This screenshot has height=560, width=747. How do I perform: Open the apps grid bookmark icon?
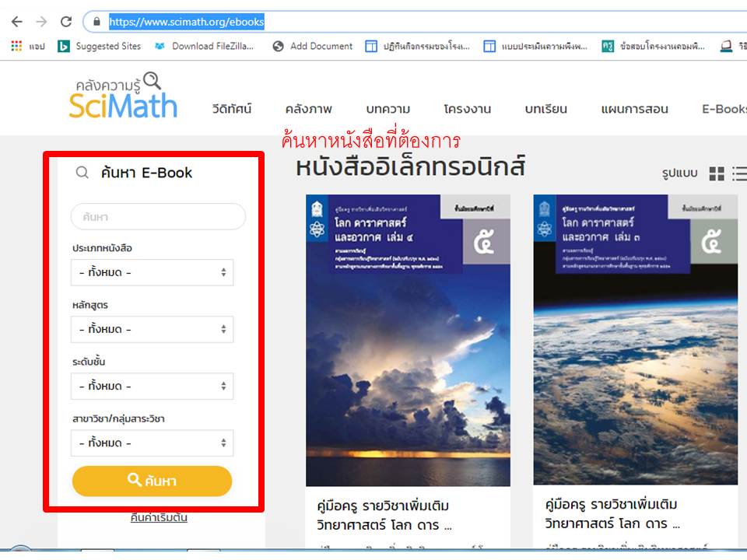pos(16,46)
